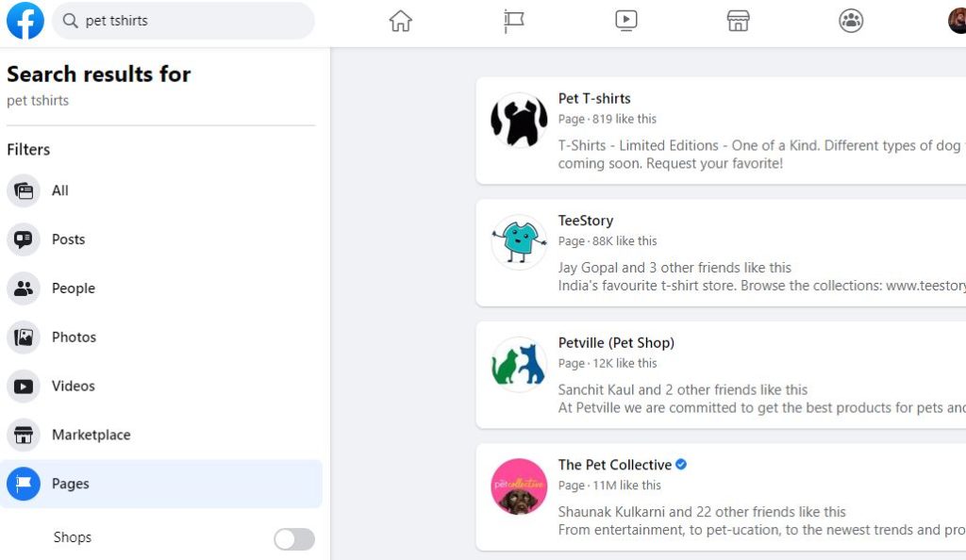
Task: Open the TeeStory page link
Action: click(x=585, y=221)
